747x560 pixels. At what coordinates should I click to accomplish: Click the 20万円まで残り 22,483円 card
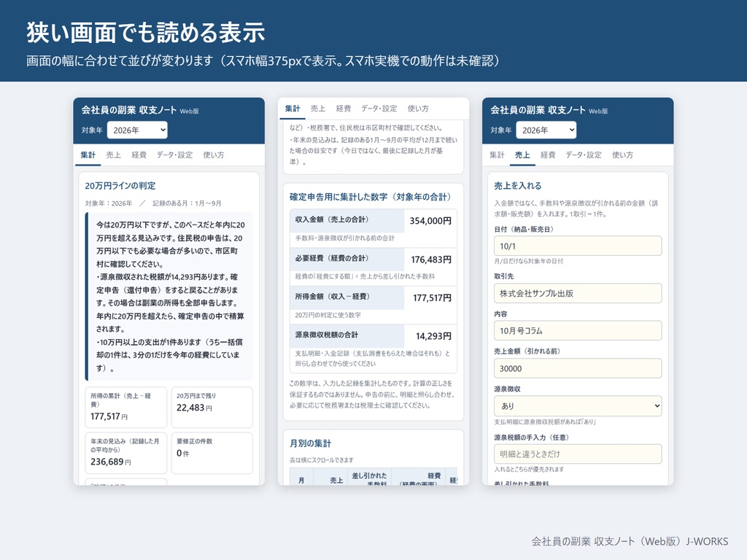point(212,407)
